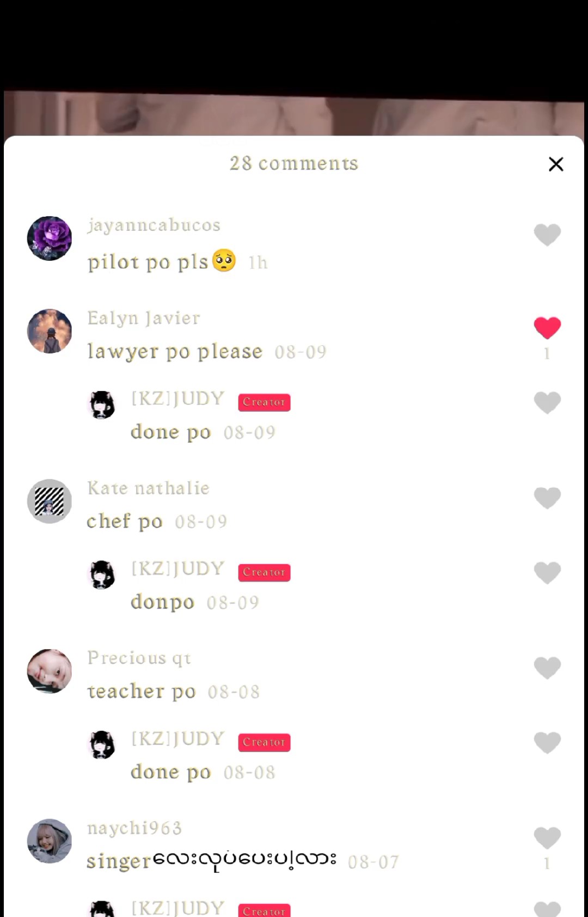This screenshot has width=588, height=917.
Task: Open the username link jayanncabucos
Action: tap(154, 225)
